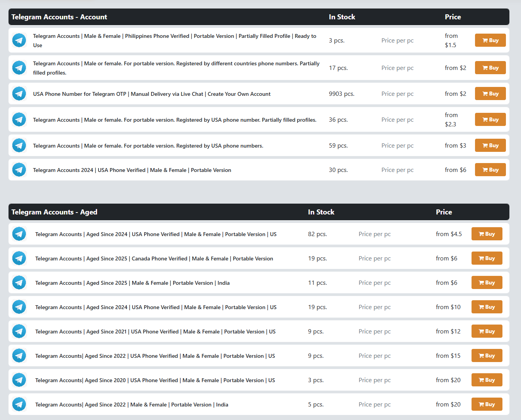Open 'Aged Since 2025 | Canada Phone Verified' title
This screenshot has width=521, height=420.
coord(154,258)
